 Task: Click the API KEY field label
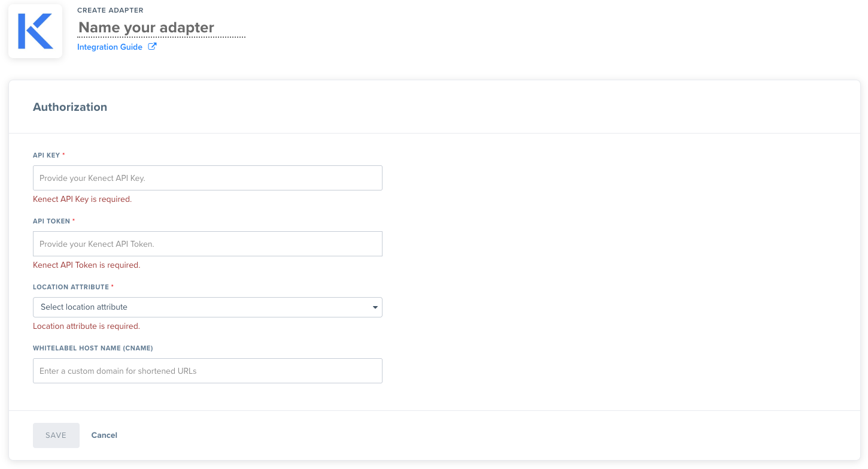pos(46,155)
